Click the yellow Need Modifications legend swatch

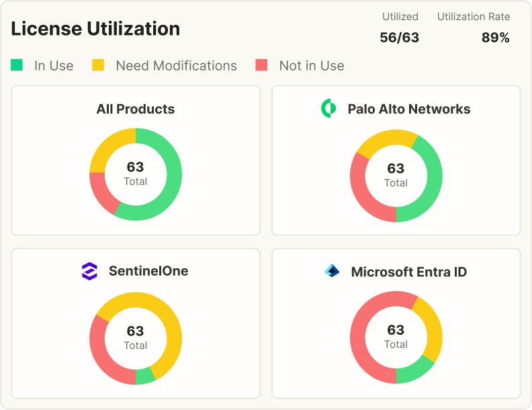98,65
